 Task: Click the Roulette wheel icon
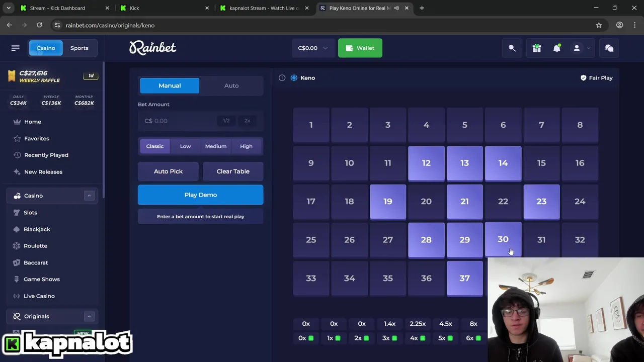17,246
